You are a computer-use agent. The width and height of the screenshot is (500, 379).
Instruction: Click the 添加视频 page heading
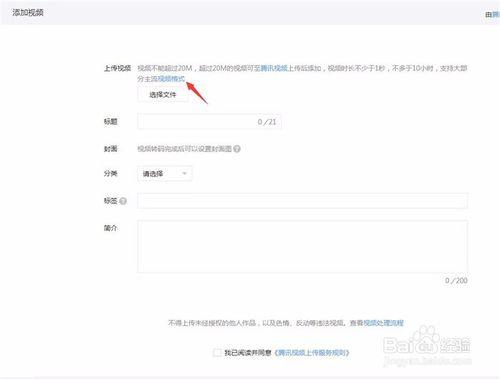coord(28,13)
